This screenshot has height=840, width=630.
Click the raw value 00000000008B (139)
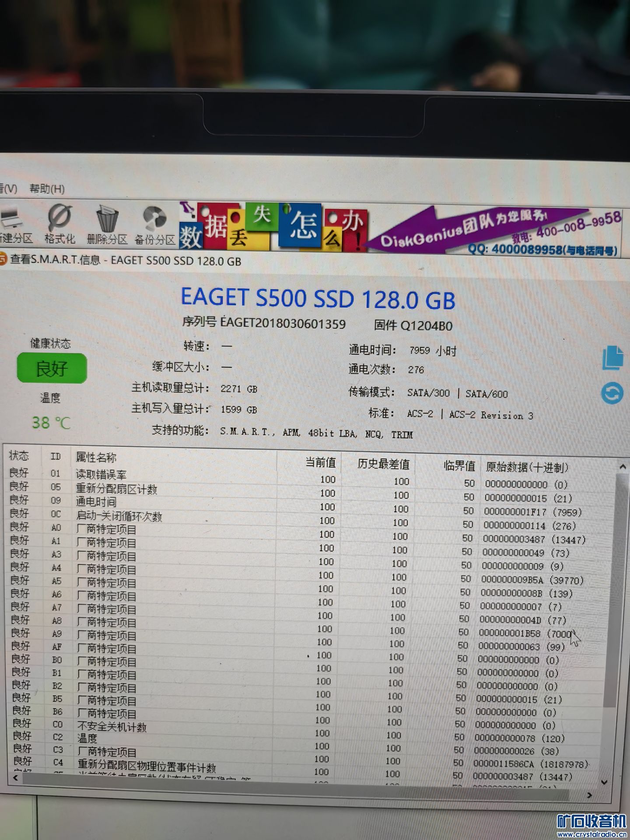(x=526, y=593)
